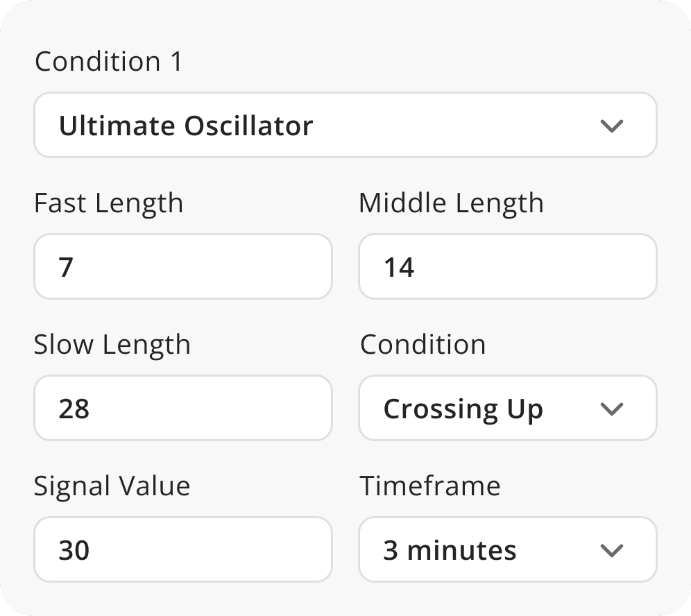Click the chevron arrow next to Crossing Up
The width and height of the screenshot is (691, 616).
[x=611, y=409]
